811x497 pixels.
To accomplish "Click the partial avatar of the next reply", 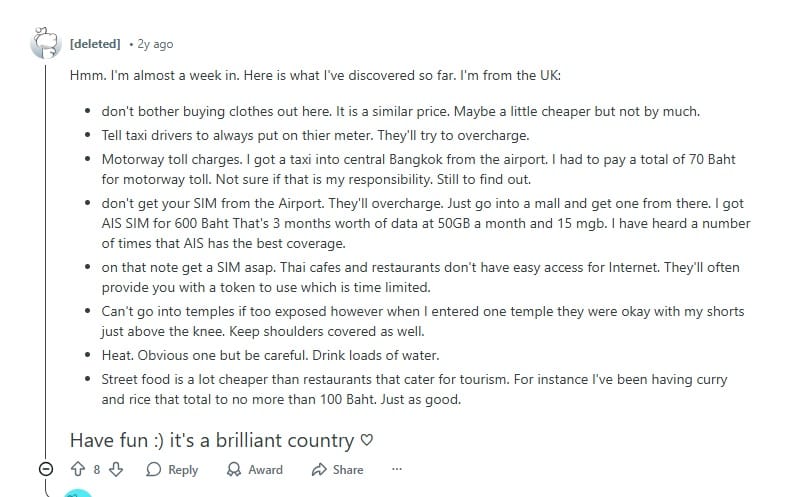I will (x=76, y=493).
